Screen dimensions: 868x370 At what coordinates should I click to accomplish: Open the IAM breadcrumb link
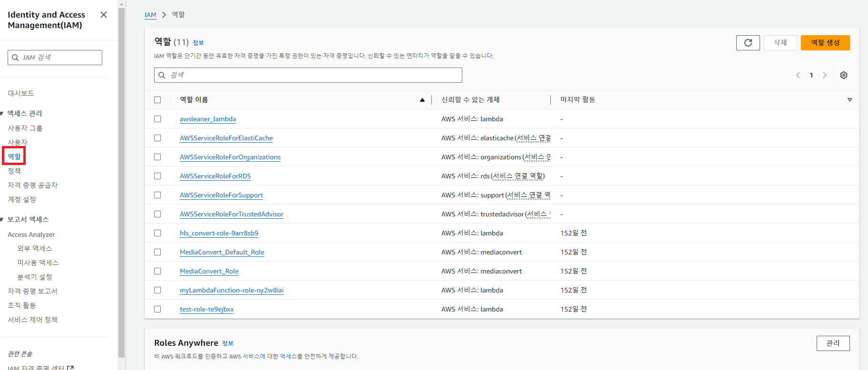pyautogui.click(x=150, y=15)
